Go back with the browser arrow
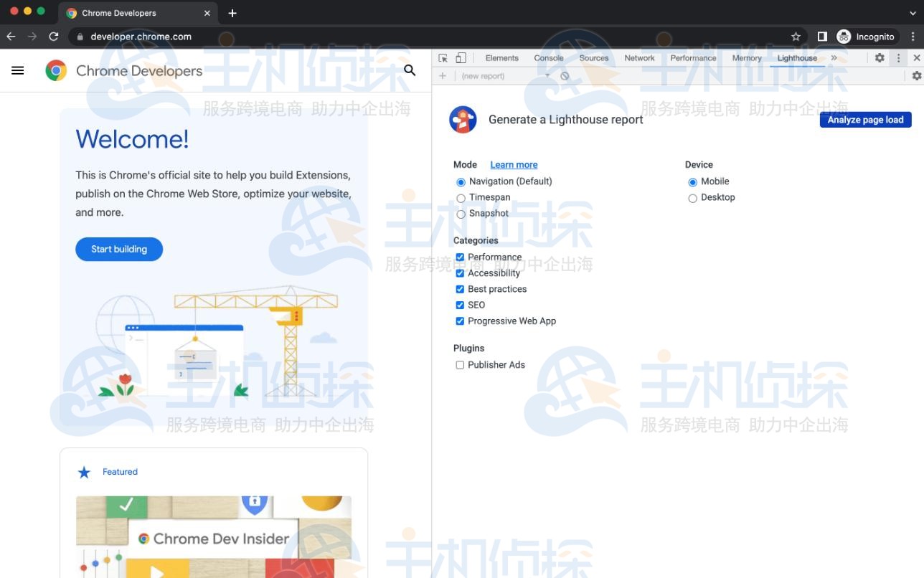This screenshot has width=924, height=578. (x=11, y=37)
